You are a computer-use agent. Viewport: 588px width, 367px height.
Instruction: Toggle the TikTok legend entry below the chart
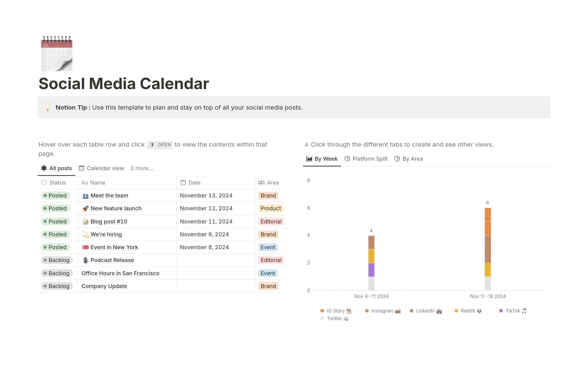click(512, 311)
